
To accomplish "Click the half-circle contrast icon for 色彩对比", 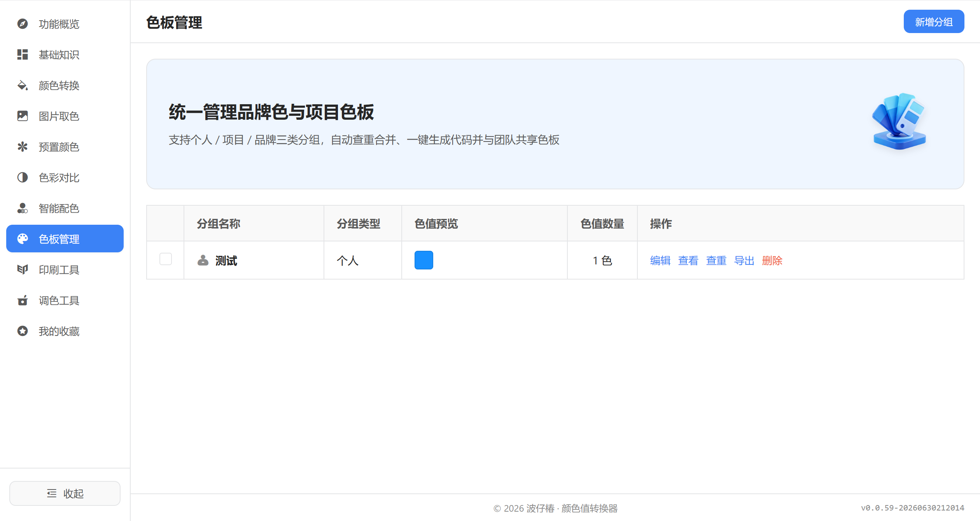I will coord(23,178).
